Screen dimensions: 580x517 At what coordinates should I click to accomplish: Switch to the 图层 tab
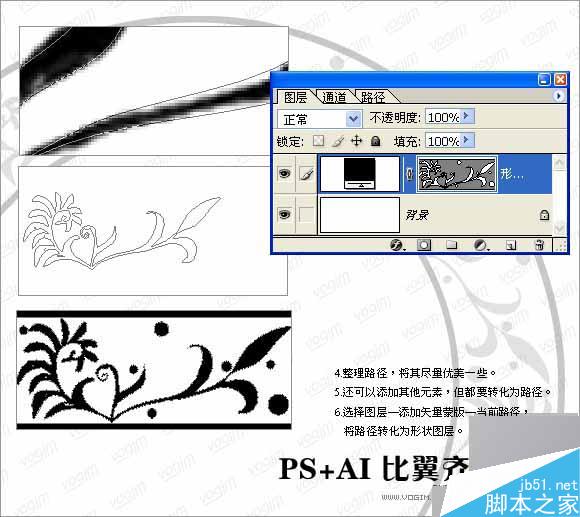295,97
